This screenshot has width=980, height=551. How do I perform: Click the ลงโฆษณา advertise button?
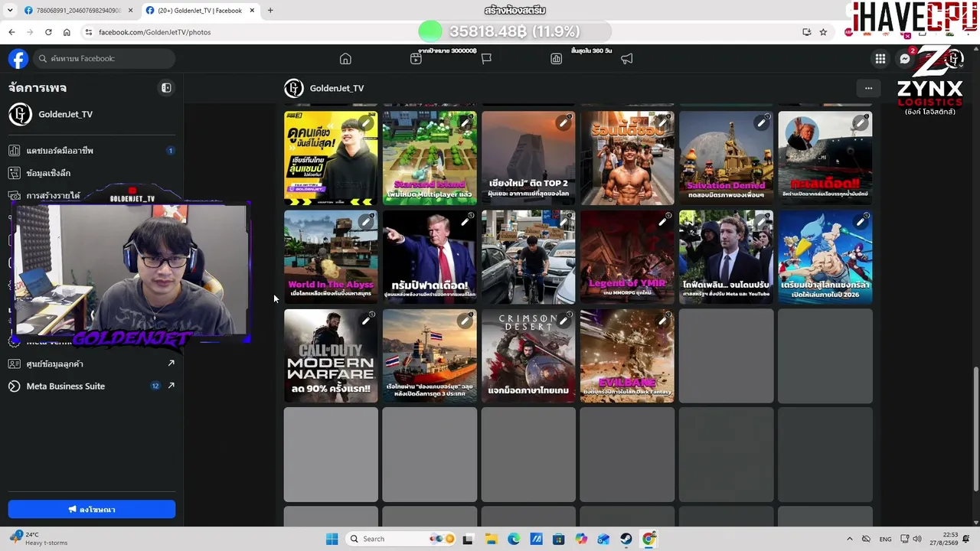click(x=92, y=509)
